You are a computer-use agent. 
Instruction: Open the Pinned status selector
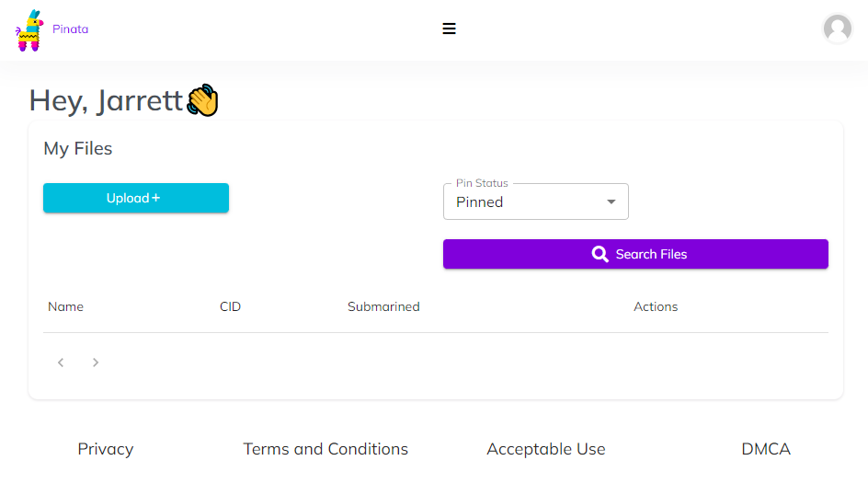[x=535, y=201]
